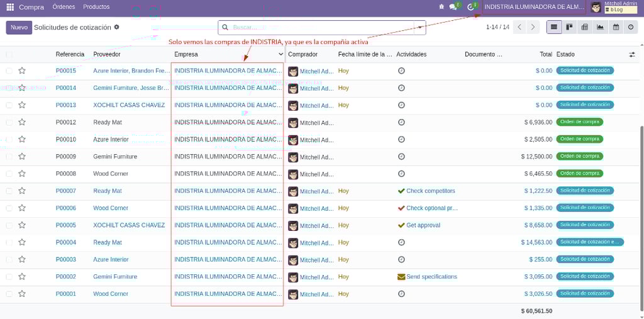Click the activity clock for P00004
The width and height of the screenshot is (644, 319).
pyautogui.click(x=402, y=242)
